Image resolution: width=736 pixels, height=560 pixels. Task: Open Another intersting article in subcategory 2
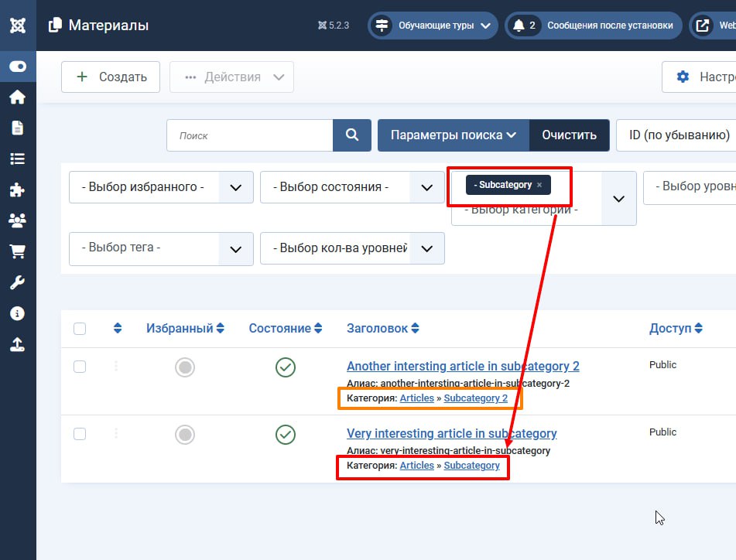[463, 366]
